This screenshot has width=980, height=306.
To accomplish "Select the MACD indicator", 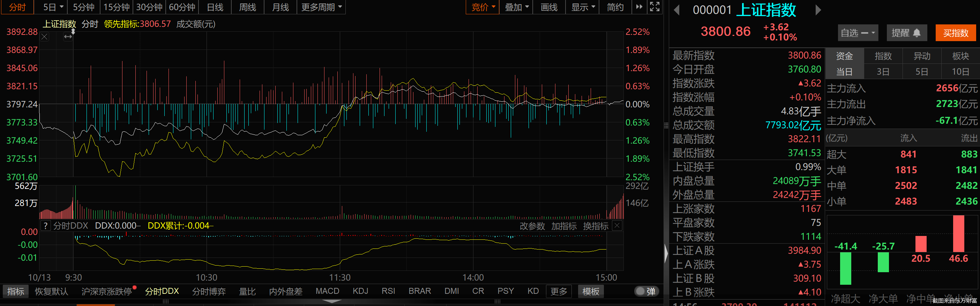I will [x=327, y=291].
